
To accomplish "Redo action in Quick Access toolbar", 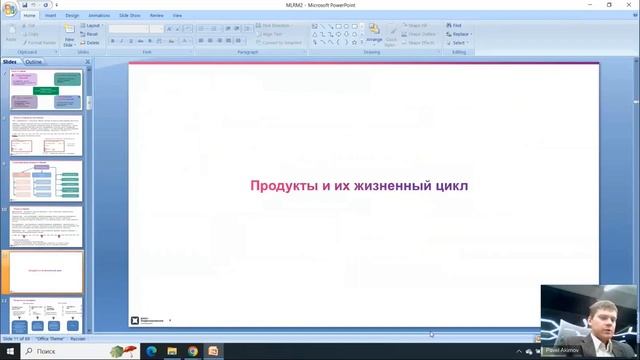I will tap(45, 5).
